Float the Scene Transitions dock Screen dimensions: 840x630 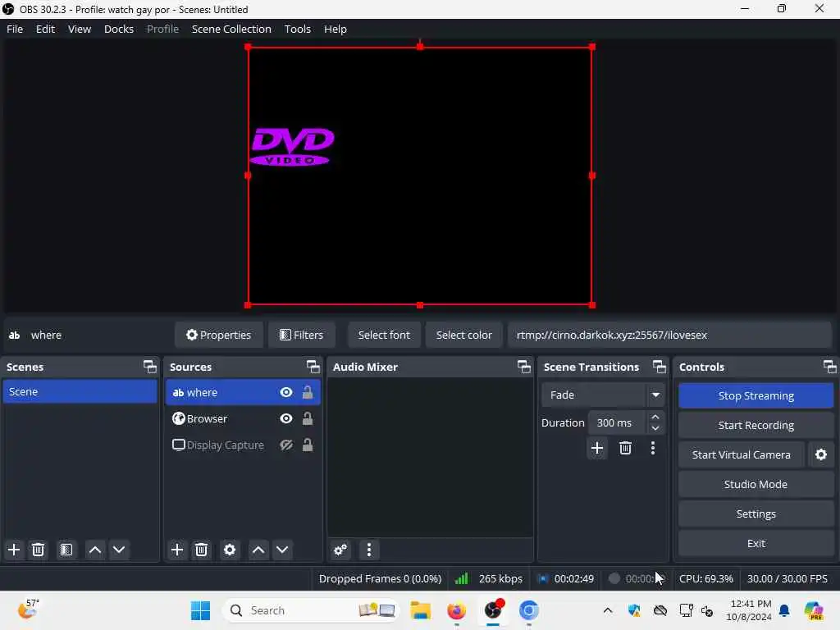660,367
